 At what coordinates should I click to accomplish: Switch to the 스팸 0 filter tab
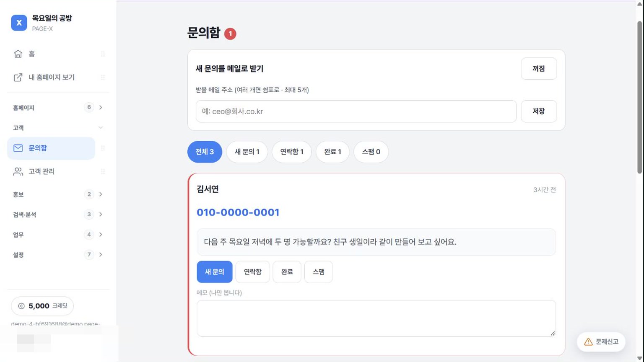(371, 152)
